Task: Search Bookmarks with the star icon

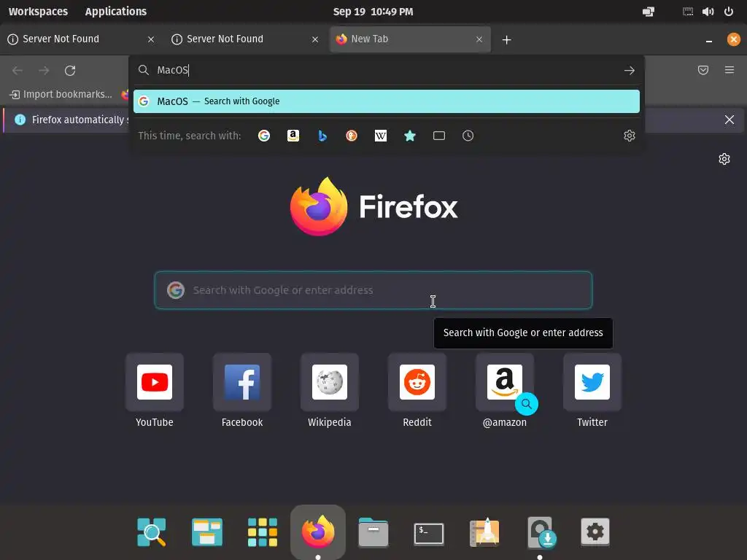Action: (x=410, y=136)
